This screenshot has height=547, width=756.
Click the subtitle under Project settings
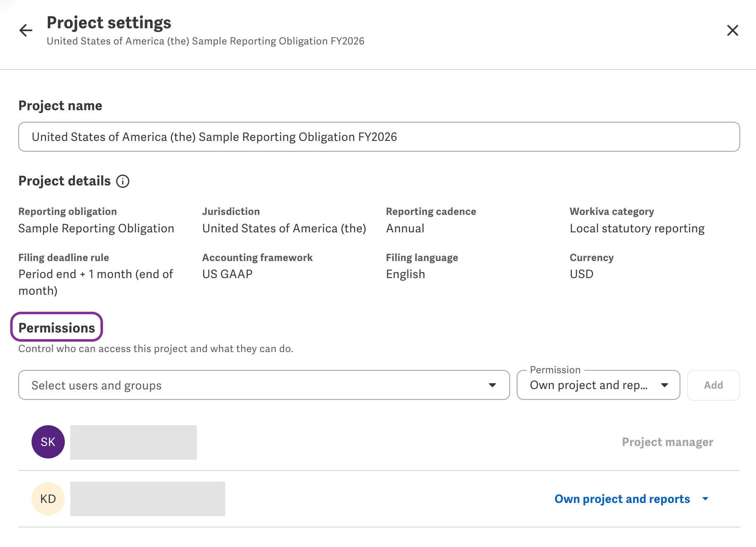tap(206, 41)
